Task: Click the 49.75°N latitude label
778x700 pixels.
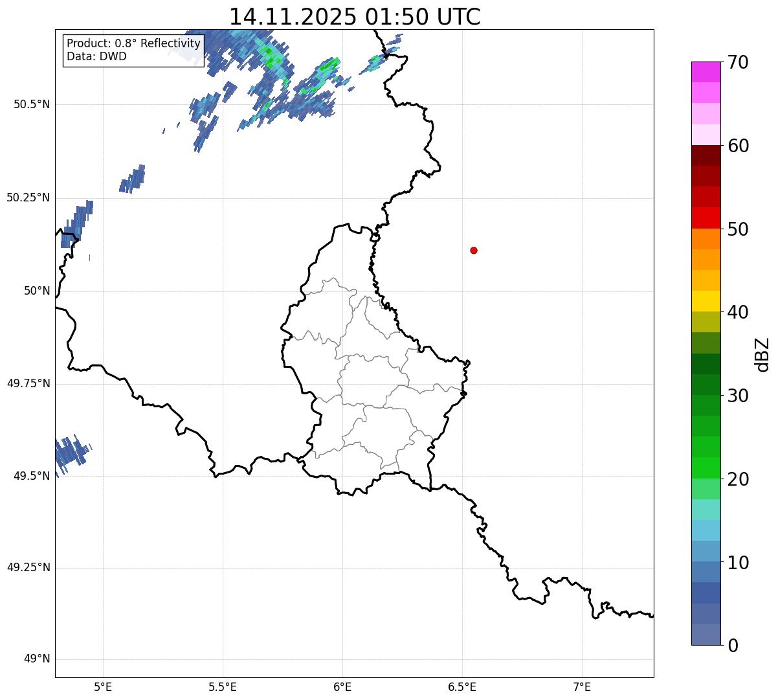Action: [28, 383]
